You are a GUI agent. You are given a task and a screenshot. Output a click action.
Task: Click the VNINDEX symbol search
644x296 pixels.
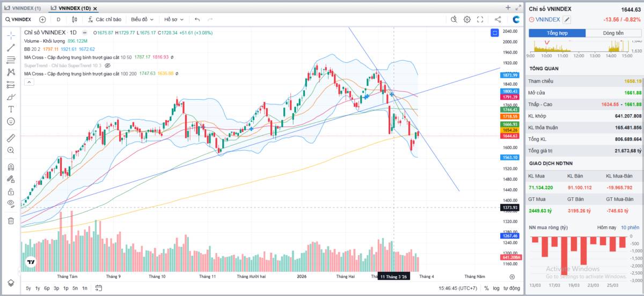point(18,19)
